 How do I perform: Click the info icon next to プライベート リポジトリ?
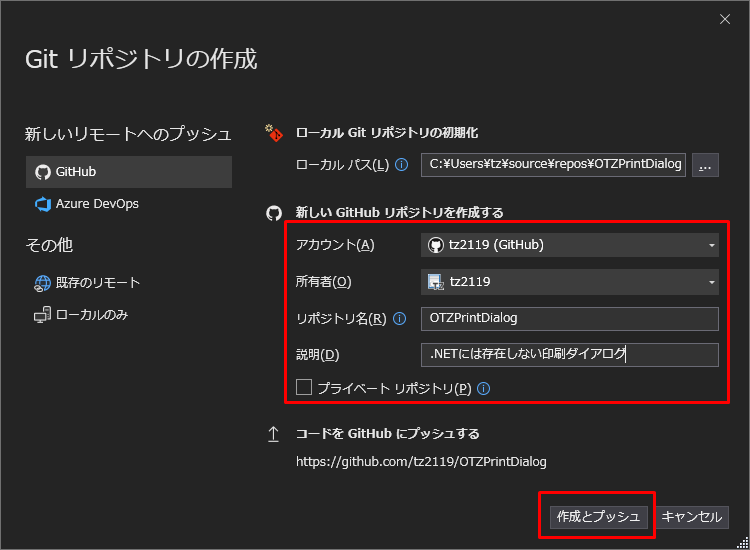tap(484, 388)
